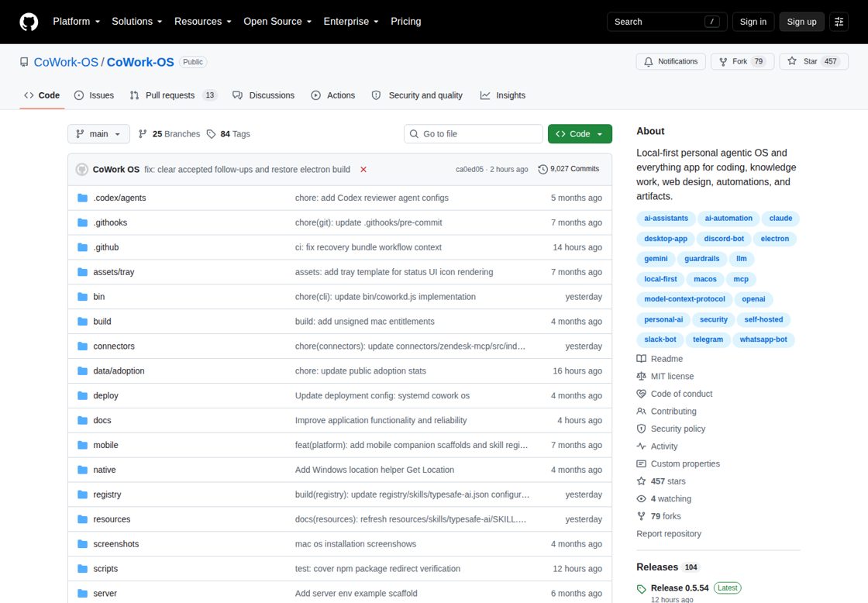Image resolution: width=868 pixels, height=603 pixels.
Task: Open Pricing link in header
Action: 406,22
